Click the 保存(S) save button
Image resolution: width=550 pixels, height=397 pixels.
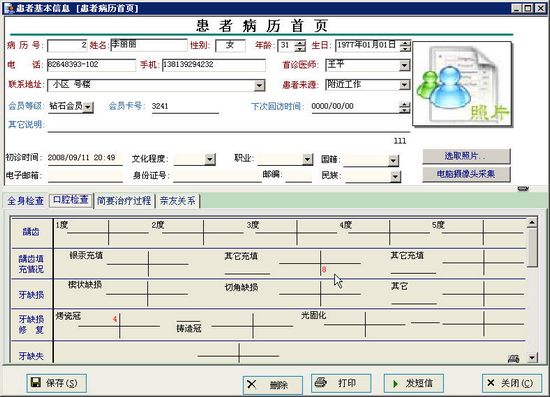(x=56, y=383)
